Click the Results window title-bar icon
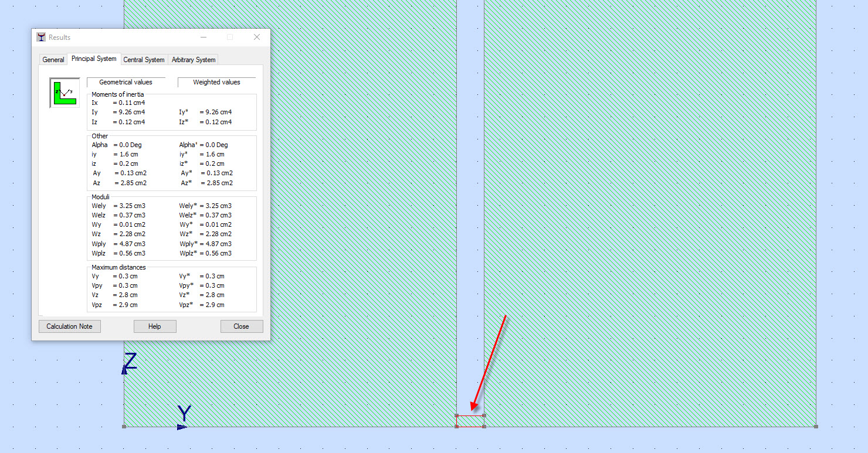The height and width of the screenshot is (453, 868). click(x=41, y=36)
